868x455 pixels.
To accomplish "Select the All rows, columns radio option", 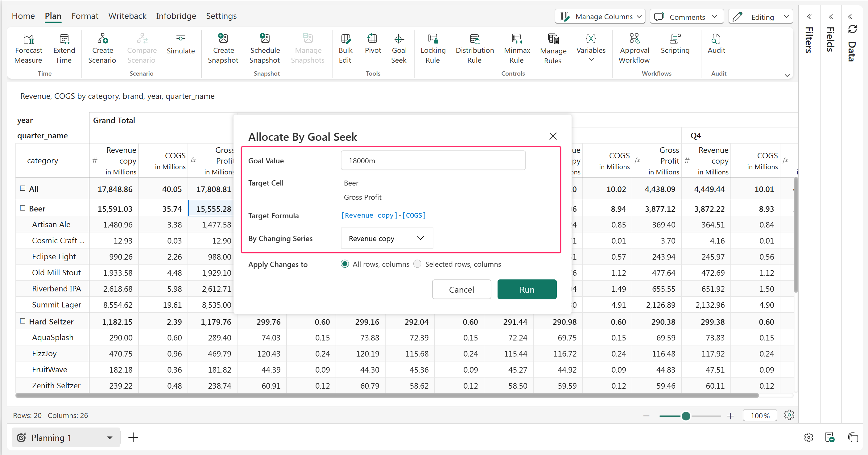I will (x=345, y=264).
